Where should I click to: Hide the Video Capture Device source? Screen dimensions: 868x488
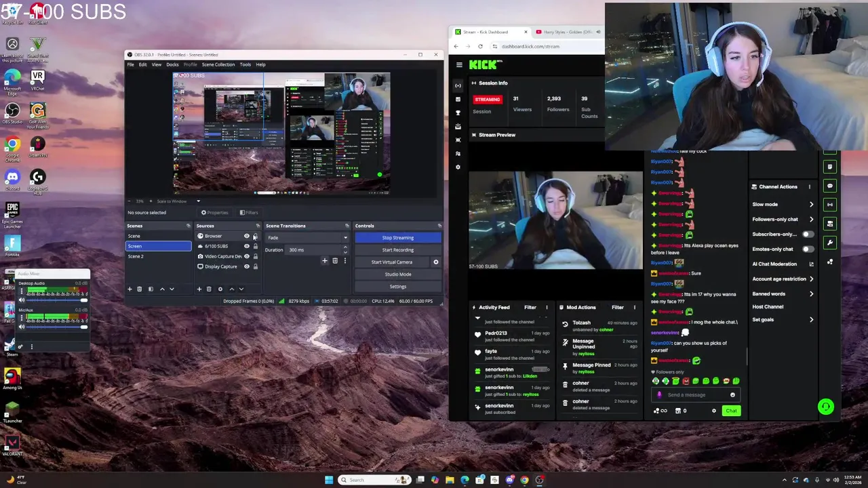[247, 256]
